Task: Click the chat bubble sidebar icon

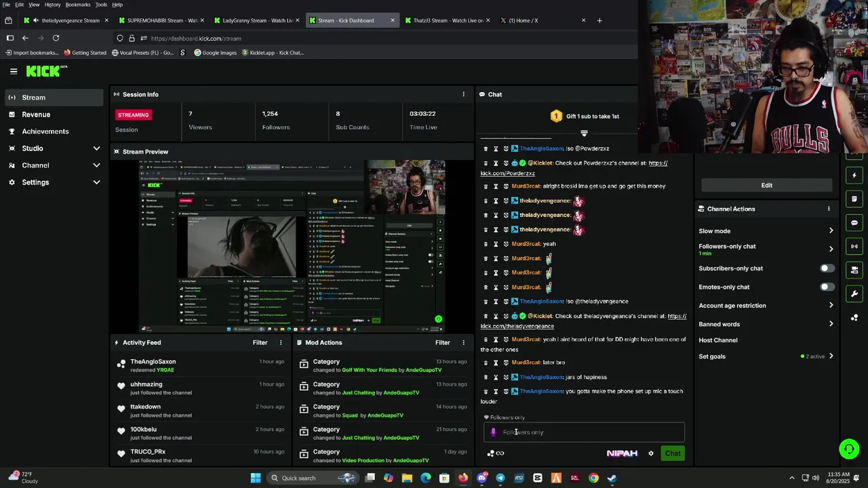Action: 854,222
